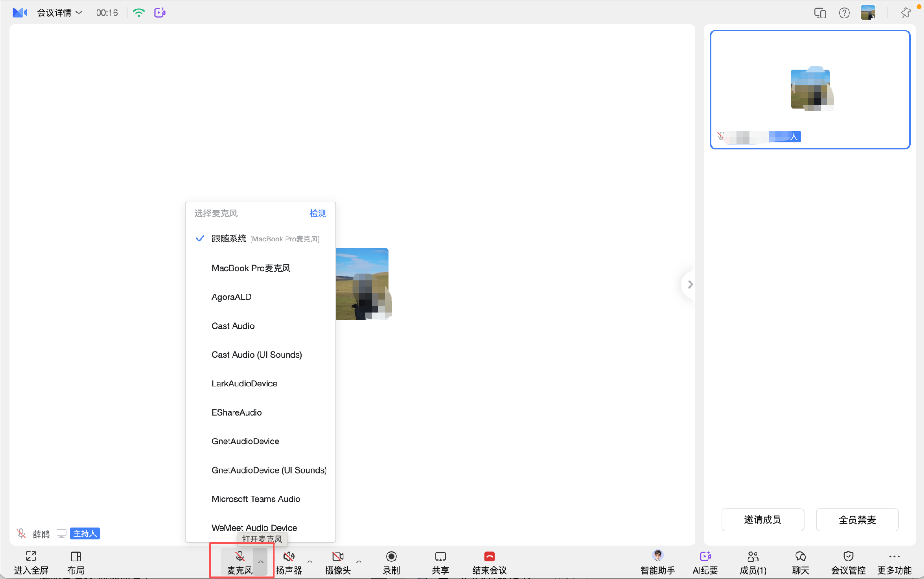Image resolution: width=924 pixels, height=579 pixels.
Task: Mute everyone with 全员禁麦
Action: point(857,520)
